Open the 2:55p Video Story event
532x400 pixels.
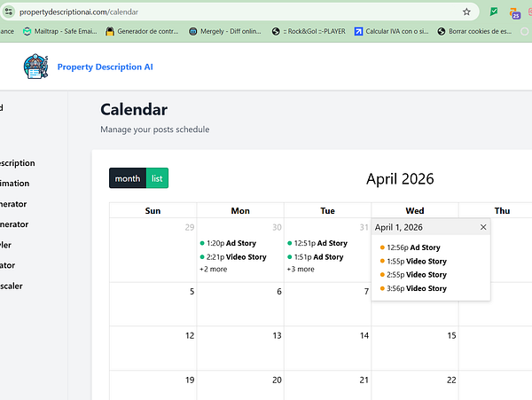(x=413, y=275)
